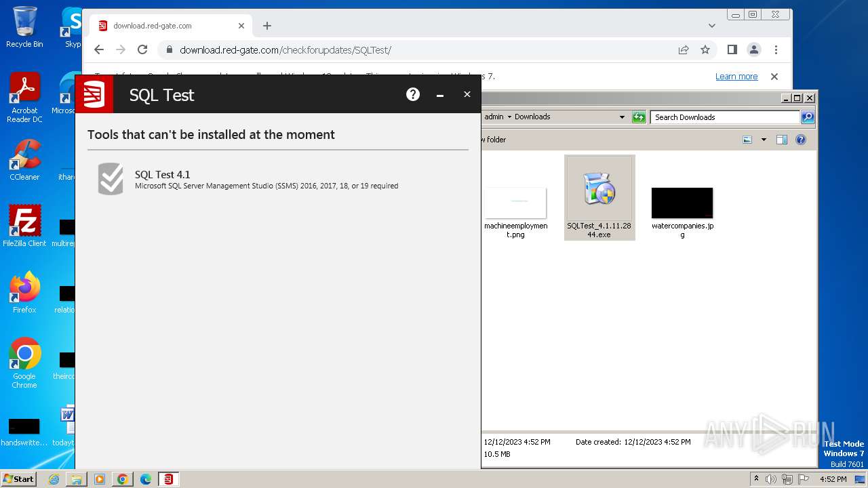Open Chrome three-dot menu
Screen dimensions: 868x488
[x=776, y=49]
